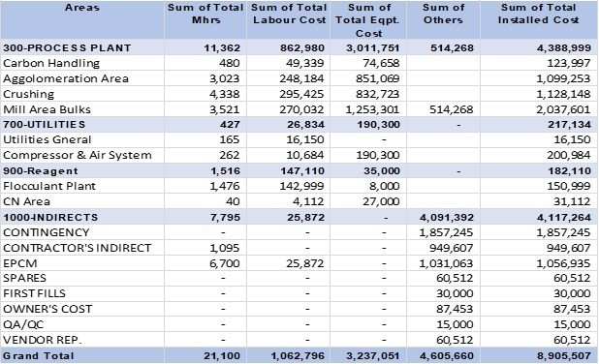Click the 862,980 labour cost cell

302,48
